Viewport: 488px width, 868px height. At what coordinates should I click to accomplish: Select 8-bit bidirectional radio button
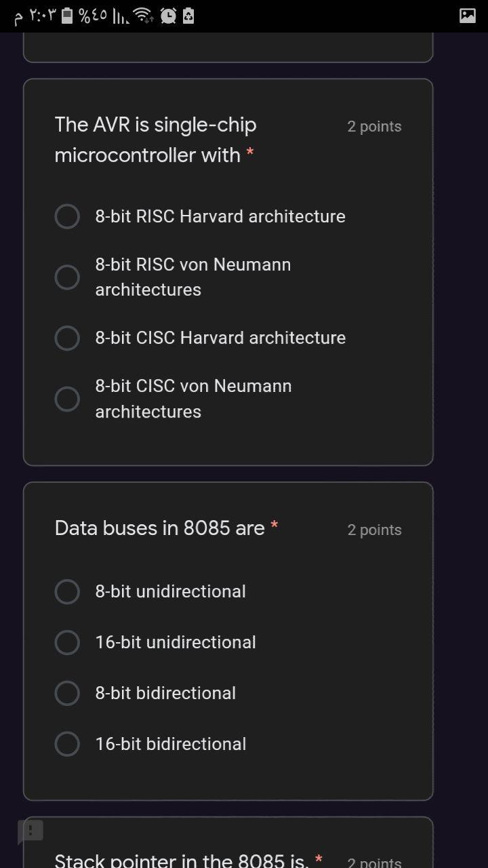67,693
